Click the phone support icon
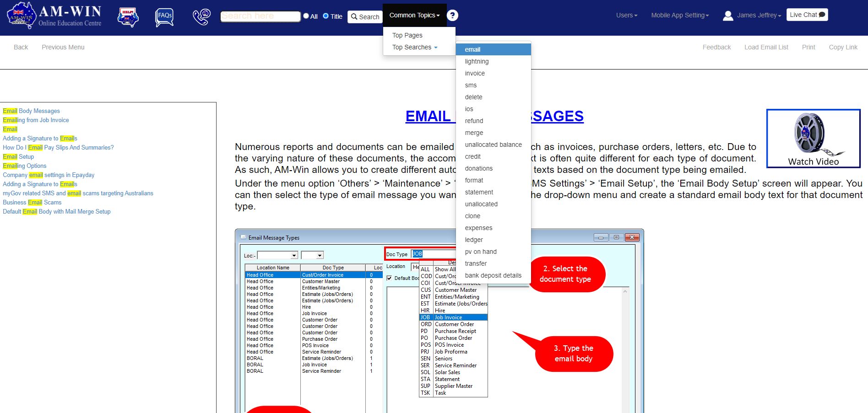868x413 pixels. (x=201, y=17)
